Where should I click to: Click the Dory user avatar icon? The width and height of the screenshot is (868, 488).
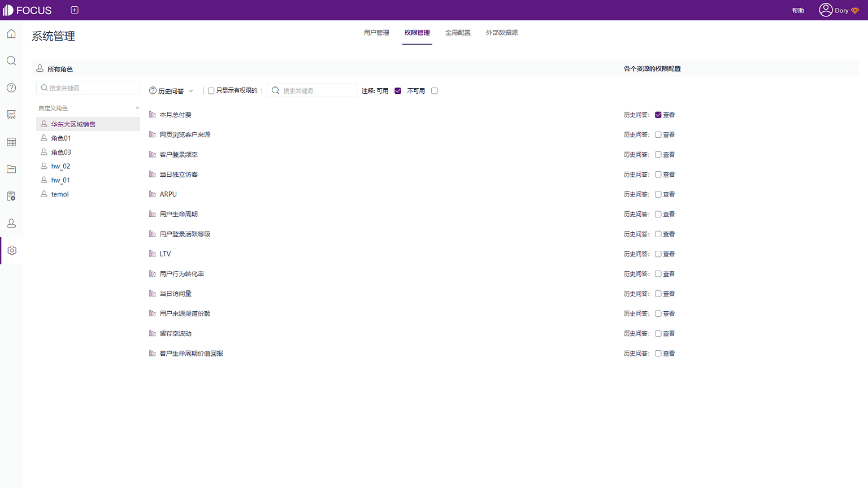(826, 10)
